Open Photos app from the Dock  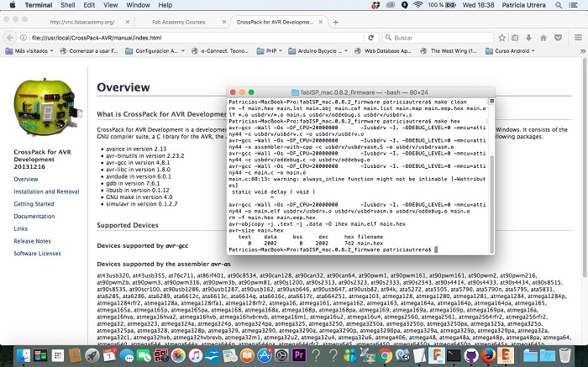coord(178,354)
